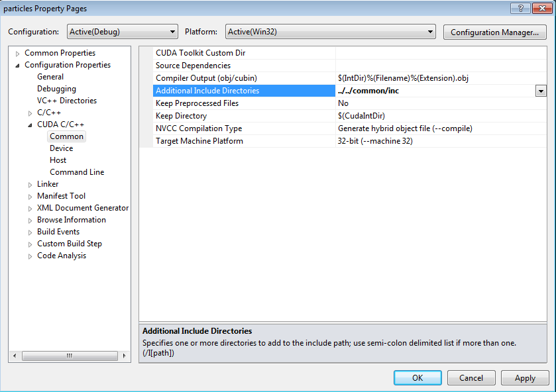
Task: Select Source Dependencies property row
Action: click(244, 66)
